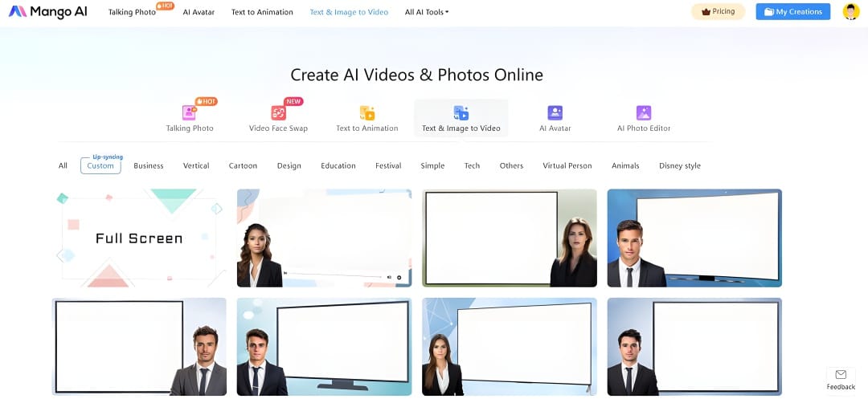Show All template categories
The width and height of the screenshot is (868, 399).
click(x=63, y=166)
